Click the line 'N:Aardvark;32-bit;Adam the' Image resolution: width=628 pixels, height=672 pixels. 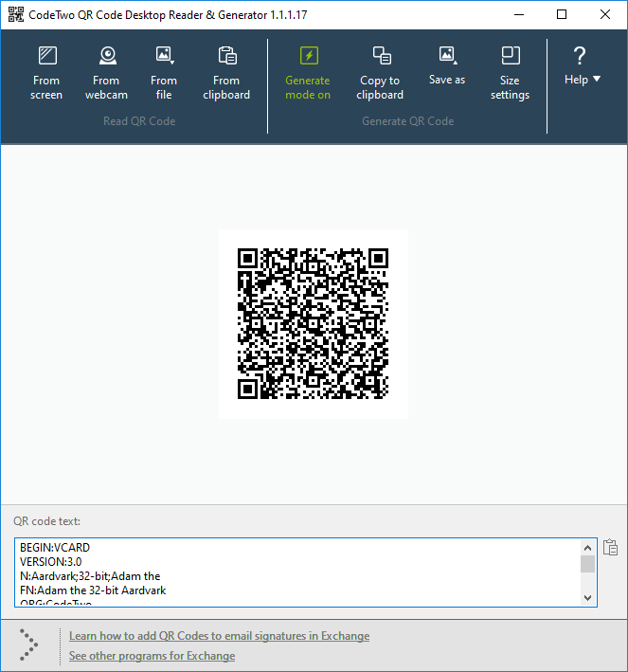[90, 576]
